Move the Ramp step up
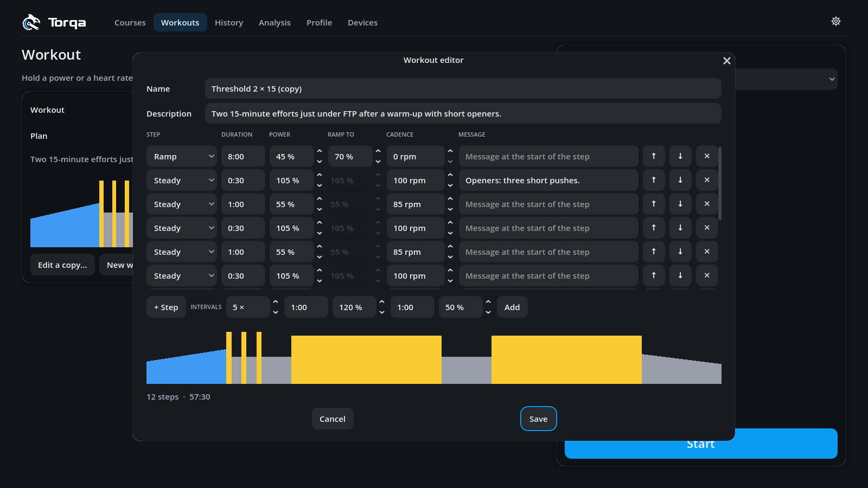The image size is (868, 488). [654, 156]
